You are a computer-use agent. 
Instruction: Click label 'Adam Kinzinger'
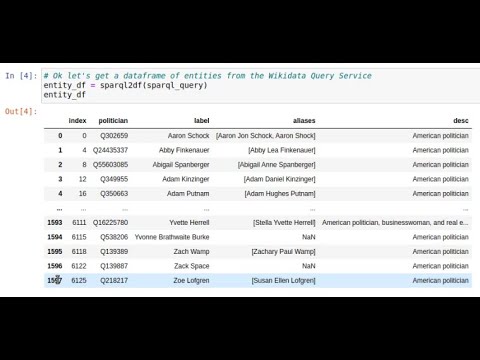point(186,179)
